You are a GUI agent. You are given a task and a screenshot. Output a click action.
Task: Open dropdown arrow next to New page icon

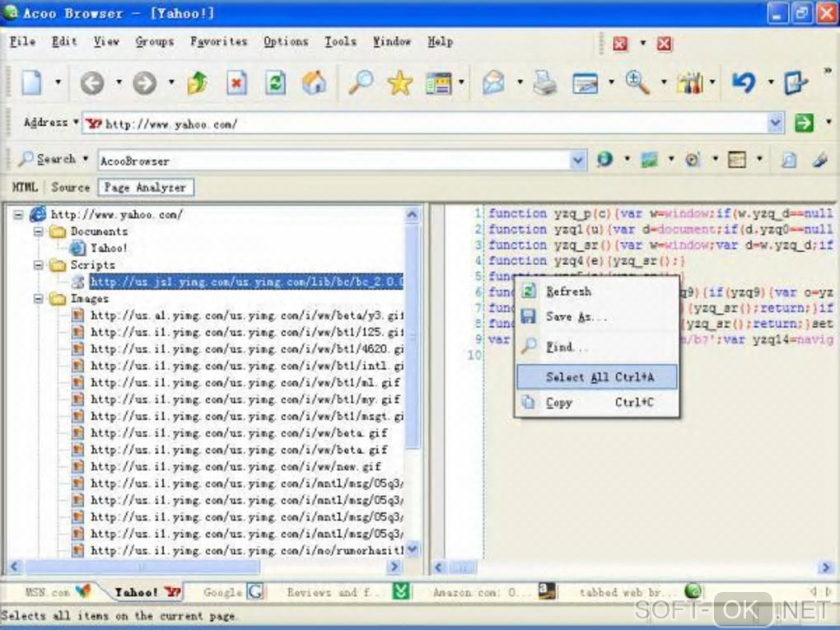click(58, 82)
